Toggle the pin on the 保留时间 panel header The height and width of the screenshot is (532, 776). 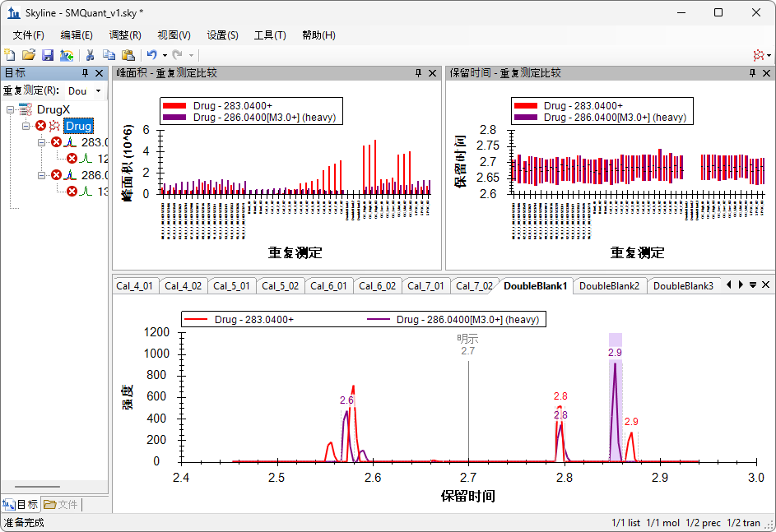point(752,73)
